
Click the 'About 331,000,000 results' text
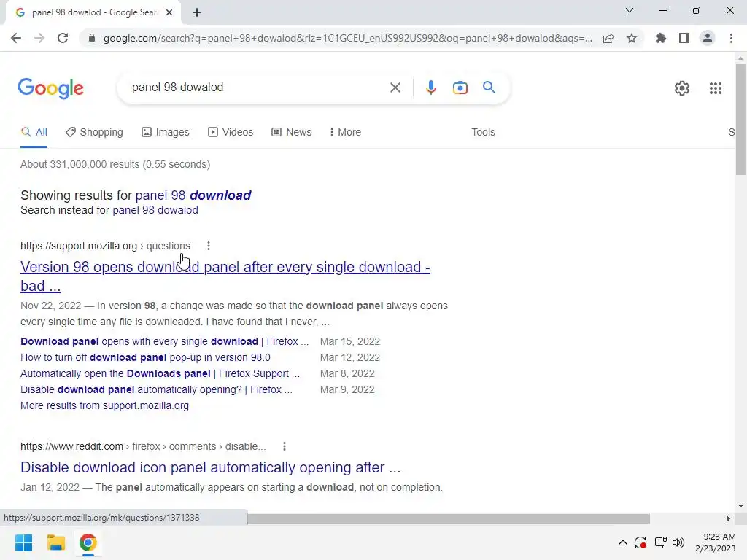[x=115, y=164]
